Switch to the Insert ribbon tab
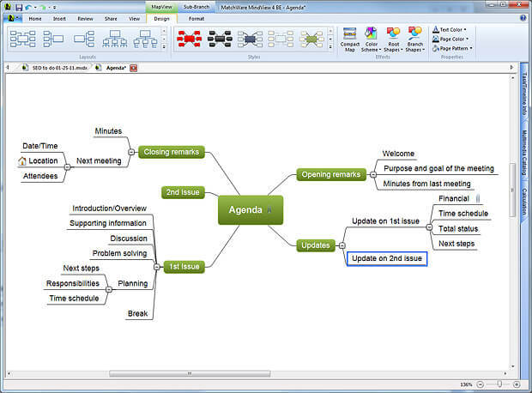The image size is (532, 393). (59, 17)
